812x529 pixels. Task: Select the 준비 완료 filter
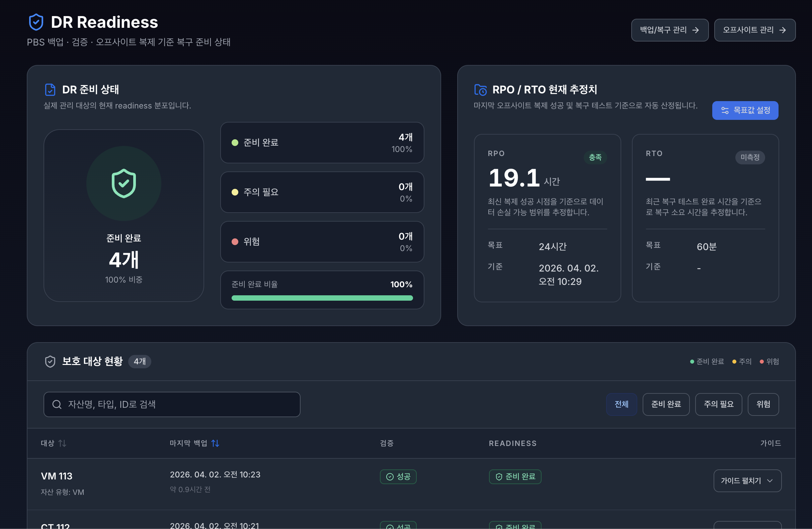pos(666,404)
